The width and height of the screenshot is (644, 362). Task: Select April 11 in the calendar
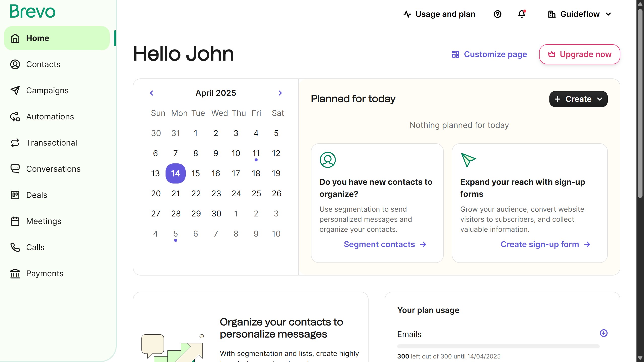pos(256,153)
